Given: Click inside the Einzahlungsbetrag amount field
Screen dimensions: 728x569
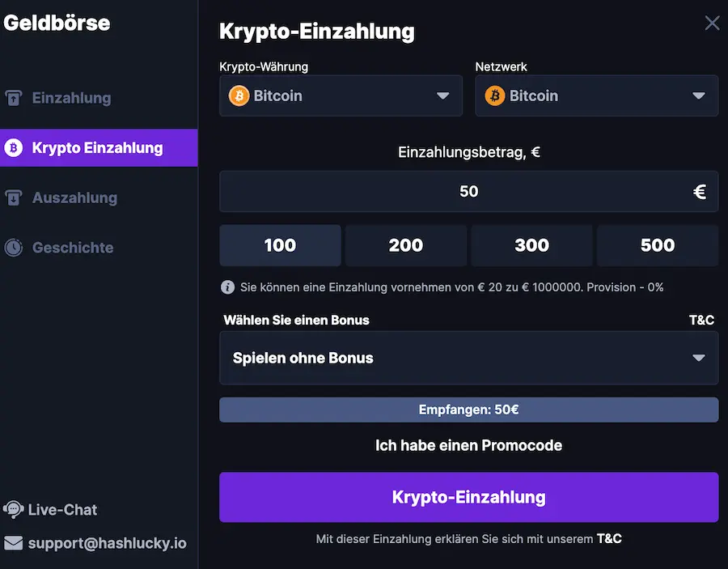Looking at the screenshot, I should [468, 191].
